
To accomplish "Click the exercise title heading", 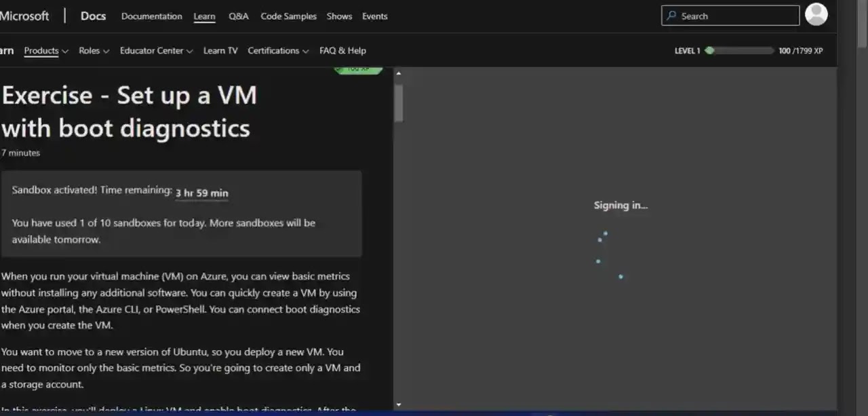I will coord(129,111).
